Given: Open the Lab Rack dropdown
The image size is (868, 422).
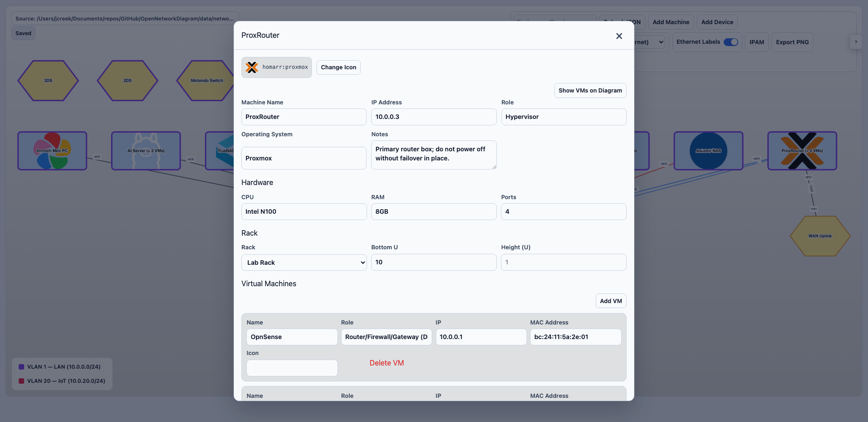Looking at the screenshot, I should pyautogui.click(x=304, y=262).
